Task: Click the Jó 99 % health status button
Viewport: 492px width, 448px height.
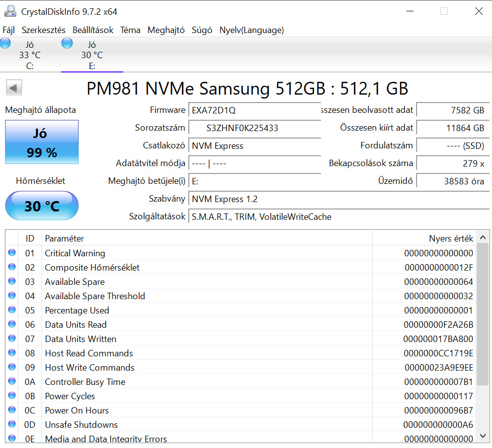Action: pos(42,142)
